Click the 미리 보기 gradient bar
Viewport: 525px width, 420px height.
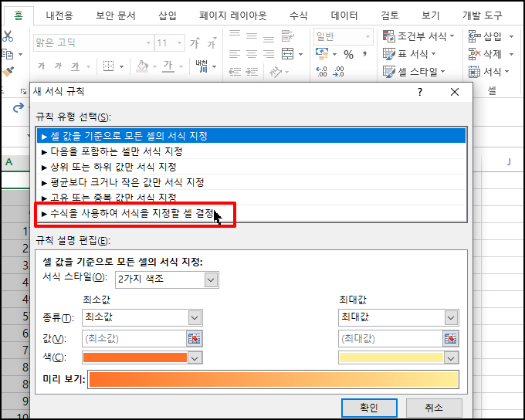click(x=273, y=380)
